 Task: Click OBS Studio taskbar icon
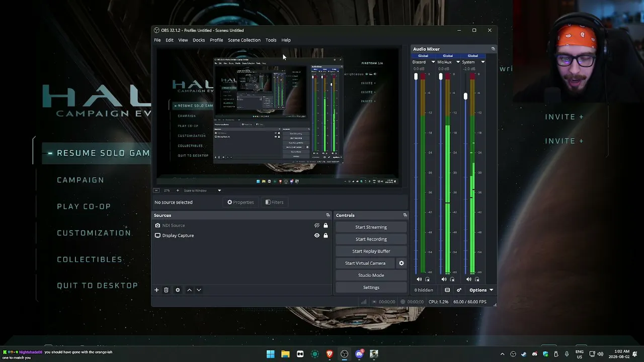click(344, 354)
